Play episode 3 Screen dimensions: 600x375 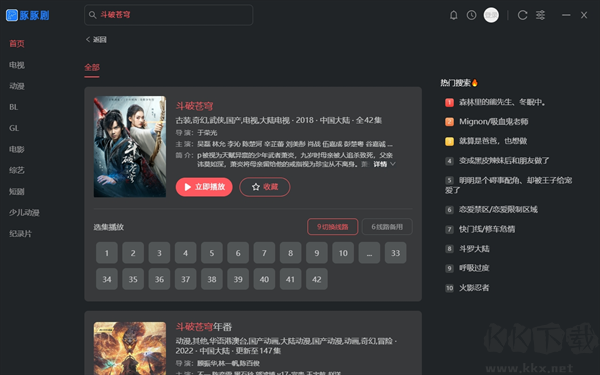tap(159, 253)
